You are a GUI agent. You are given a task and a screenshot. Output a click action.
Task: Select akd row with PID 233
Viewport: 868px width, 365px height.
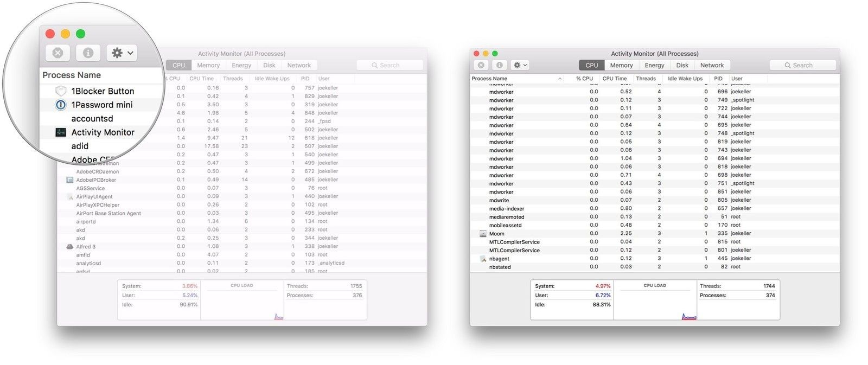(242, 230)
